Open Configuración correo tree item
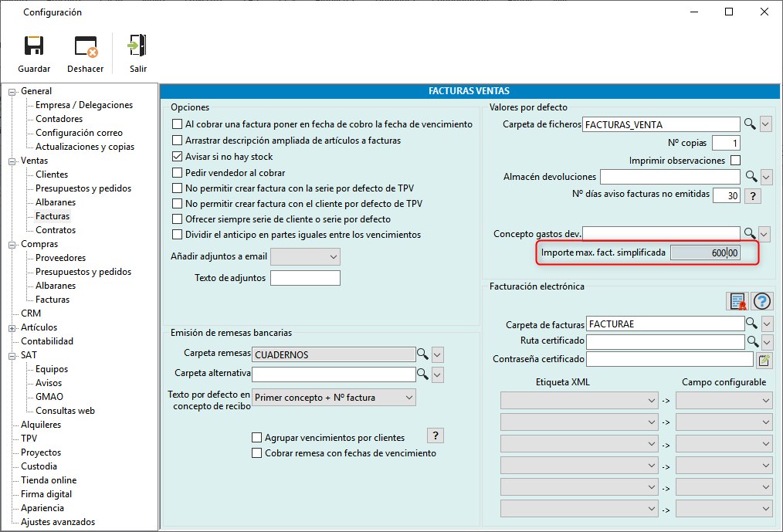The image size is (783, 532). [x=79, y=133]
